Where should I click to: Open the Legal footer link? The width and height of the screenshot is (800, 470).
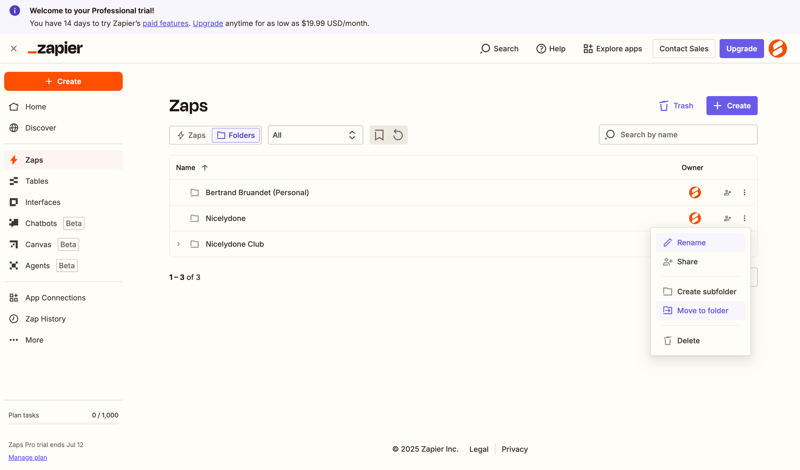(x=479, y=449)
